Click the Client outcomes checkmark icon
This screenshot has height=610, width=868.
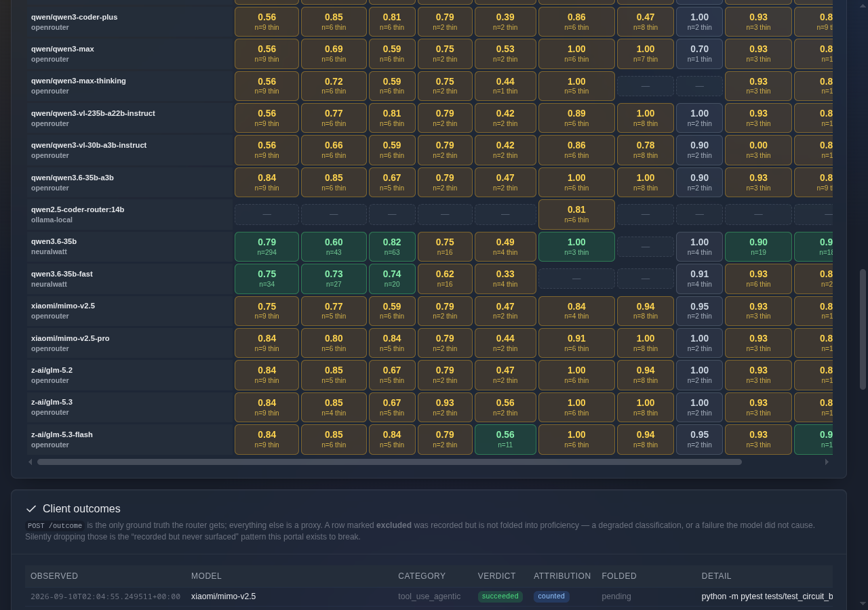(31, 509)
